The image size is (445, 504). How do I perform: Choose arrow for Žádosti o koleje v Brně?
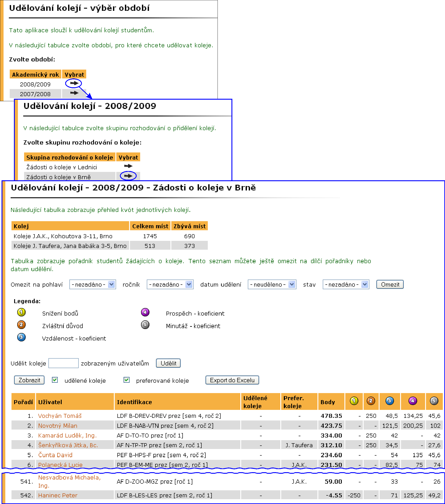tap(128, 176)
